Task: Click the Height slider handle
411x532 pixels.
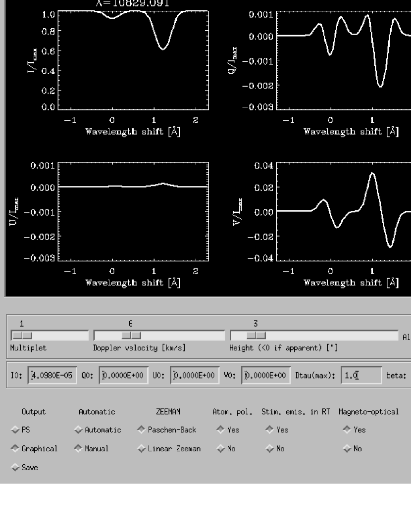Action: click(x=256, y=336)
